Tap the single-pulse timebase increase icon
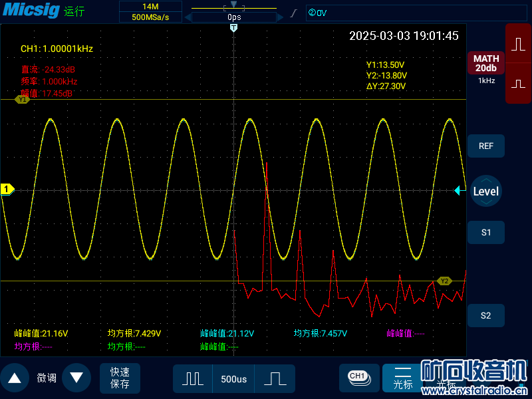Image resolution: width=532 pixels, height=399 pixels. click(x=274, y=378)
